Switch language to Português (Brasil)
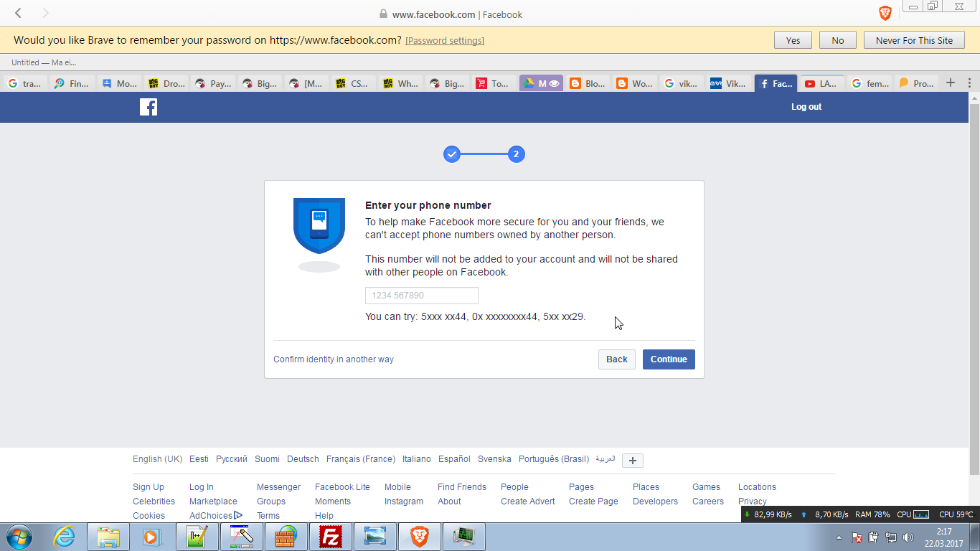The image size is (980, 551). (554, 459)
